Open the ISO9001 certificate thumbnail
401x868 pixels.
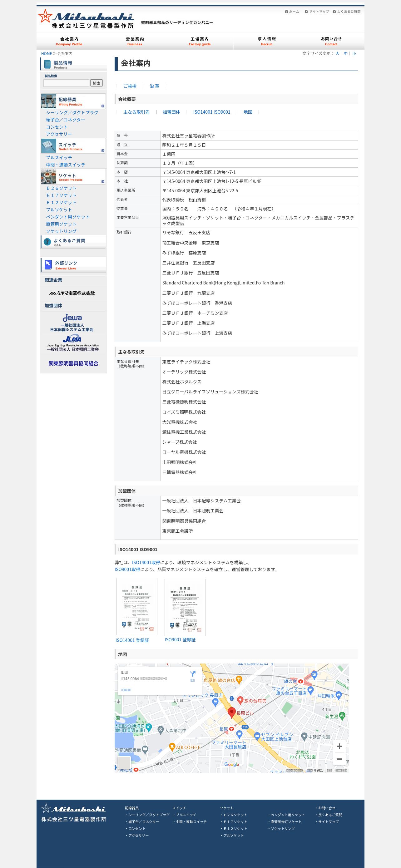(x=185, y=607)
